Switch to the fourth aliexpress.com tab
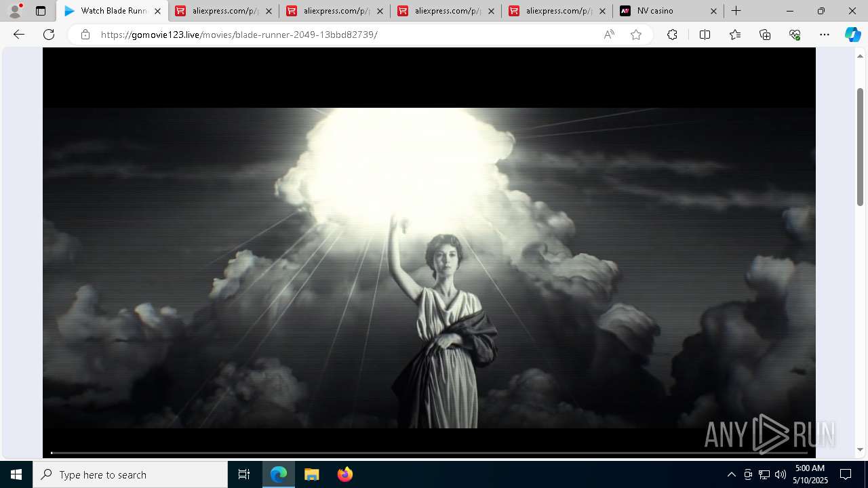Image resolution: width=868 pixels, height=488 pixels. coord(557,11)
